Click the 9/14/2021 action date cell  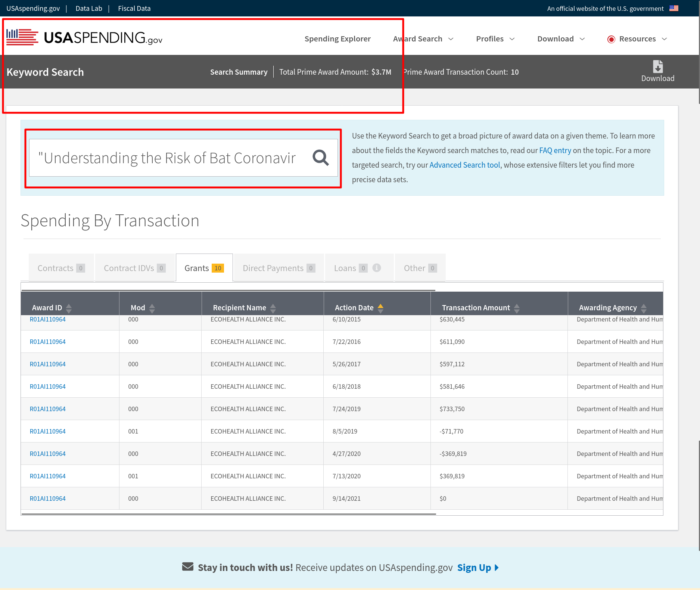(377, 498)
